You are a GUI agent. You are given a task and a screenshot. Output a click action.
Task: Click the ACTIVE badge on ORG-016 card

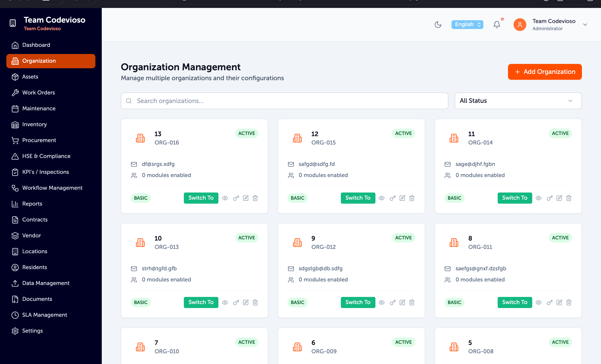point(247,133)
